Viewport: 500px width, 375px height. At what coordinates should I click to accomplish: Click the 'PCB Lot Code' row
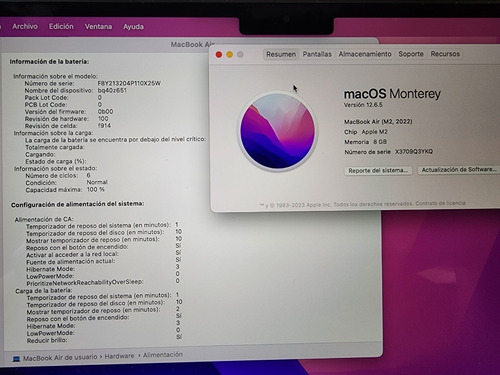click(x=63, y=104)
